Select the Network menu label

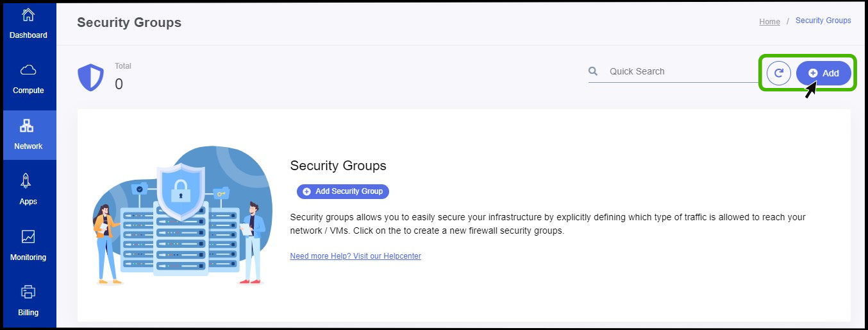coord(28,146)
